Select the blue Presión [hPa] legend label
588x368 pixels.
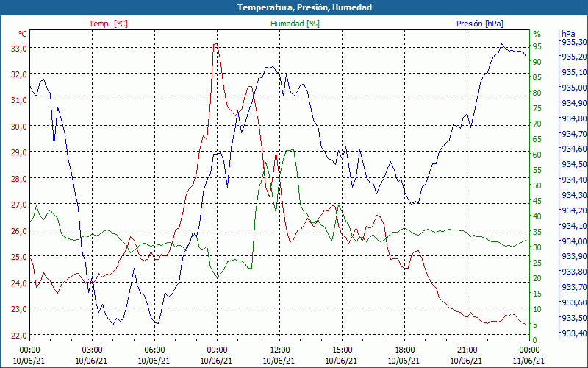tap(480, 24)
